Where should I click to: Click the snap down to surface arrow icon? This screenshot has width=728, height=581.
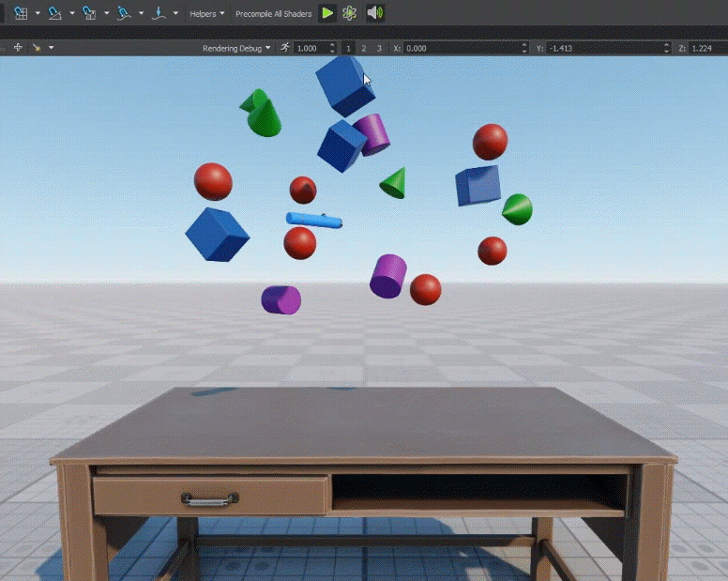[159, 13]
